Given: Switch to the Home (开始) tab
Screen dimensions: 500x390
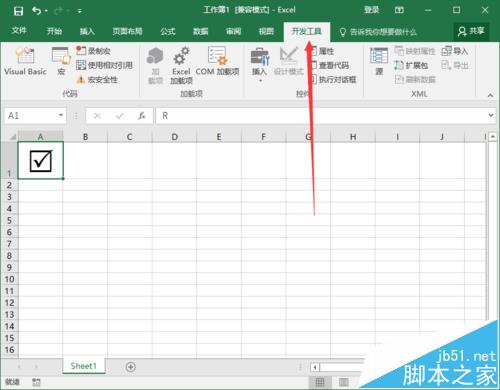Looking at the screenshot, I should (54, 31).
